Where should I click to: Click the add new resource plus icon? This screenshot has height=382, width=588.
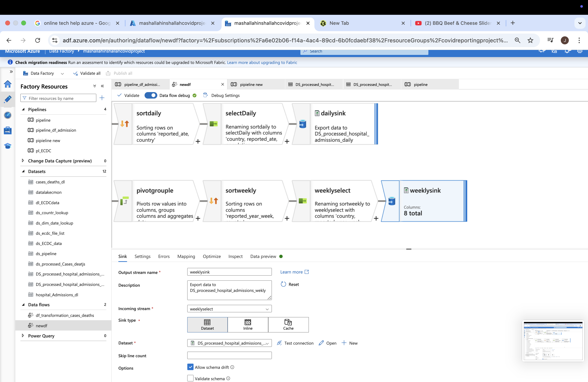[x=102, y=98]
